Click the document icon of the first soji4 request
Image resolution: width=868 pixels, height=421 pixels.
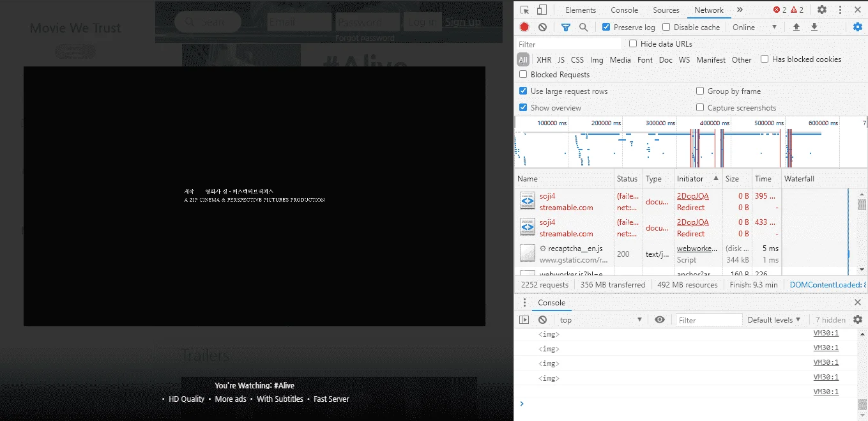(x=527, y=201)
